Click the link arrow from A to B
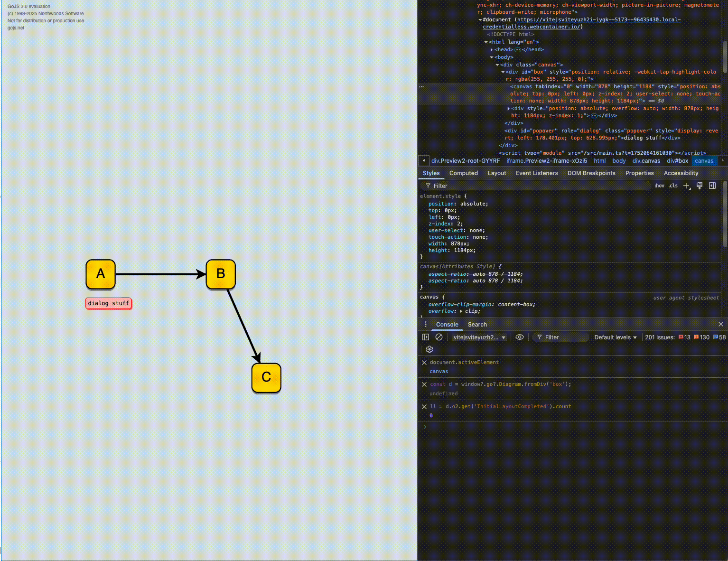 160,274
